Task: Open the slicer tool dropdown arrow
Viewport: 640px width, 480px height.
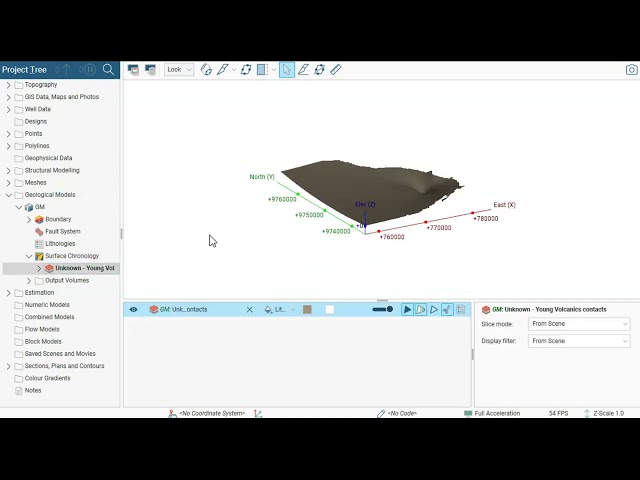Action: (x=234, y=70)
